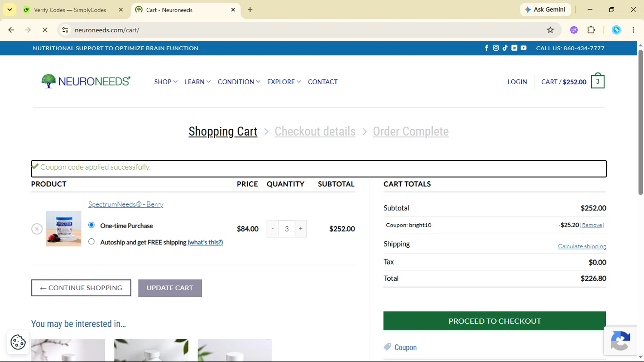
Task: Close the Cart - Neuroneeds tab
Action: point(233,9)
